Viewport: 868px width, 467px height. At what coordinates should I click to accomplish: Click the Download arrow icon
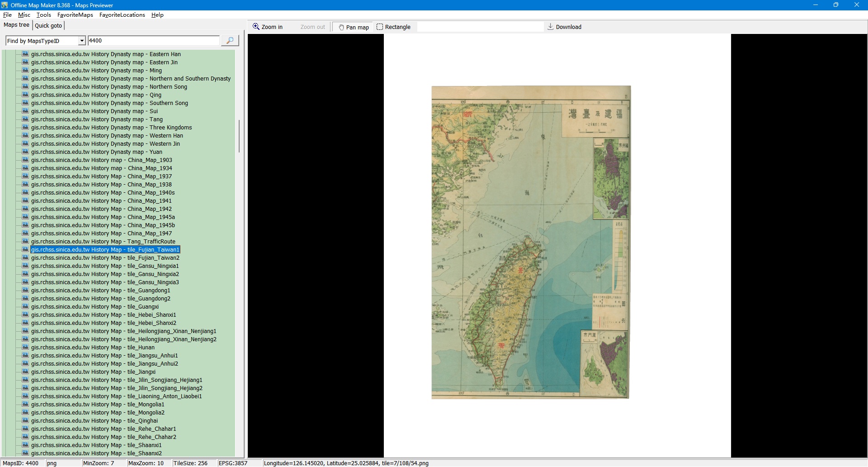(x=550, y=27)
